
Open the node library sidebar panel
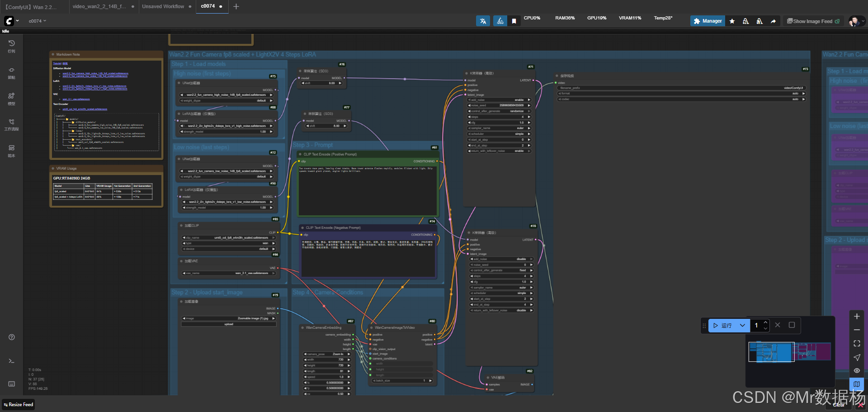12,72
